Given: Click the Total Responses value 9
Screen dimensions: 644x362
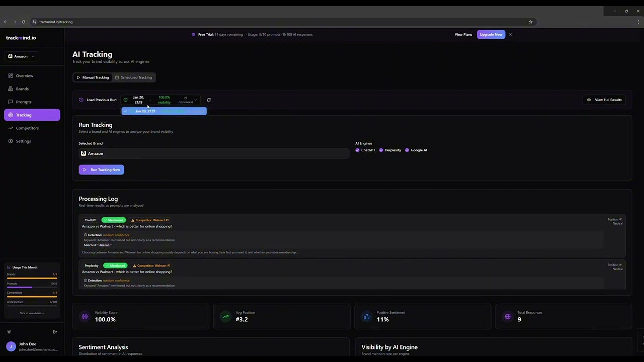Looking at the screenshot, I should (519, 319).
